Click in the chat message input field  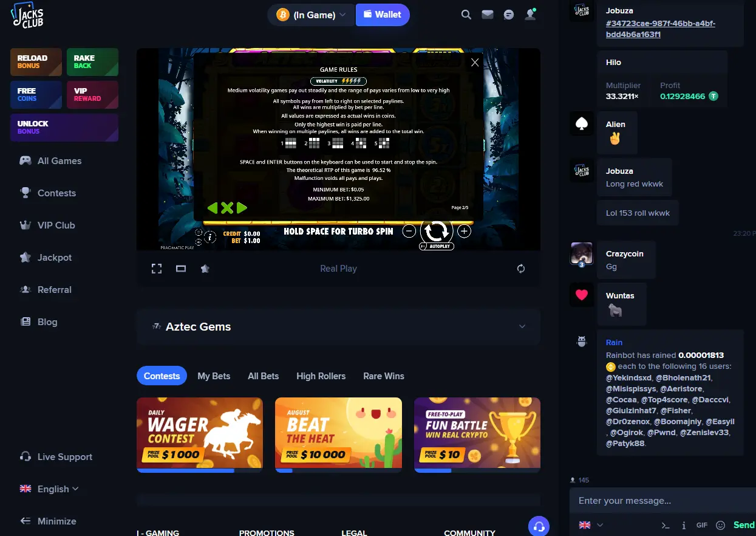(662, 501)
